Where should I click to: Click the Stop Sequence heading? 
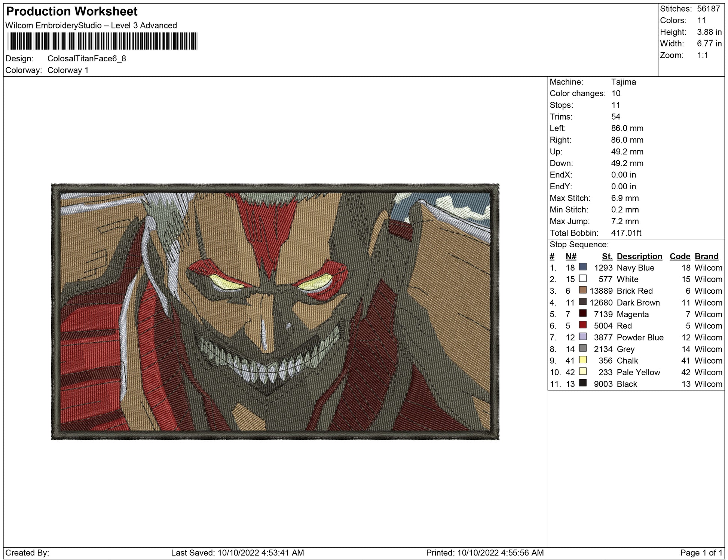579,245
